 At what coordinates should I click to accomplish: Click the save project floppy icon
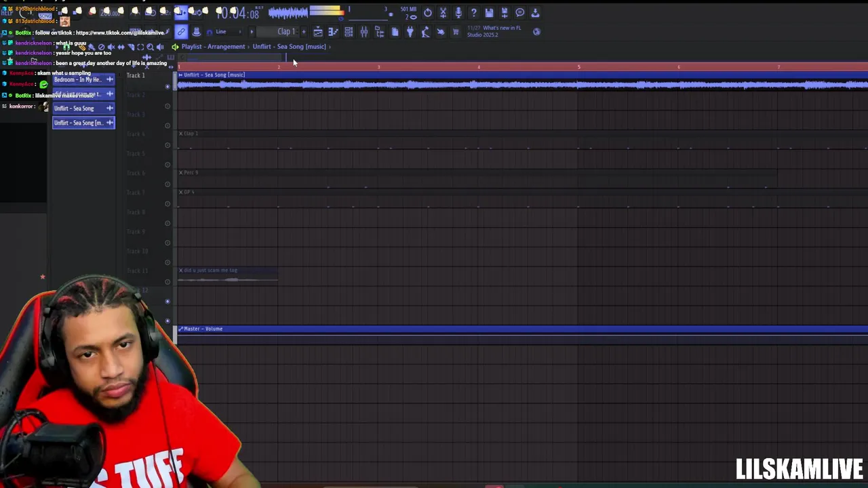(x=489, y=13)
